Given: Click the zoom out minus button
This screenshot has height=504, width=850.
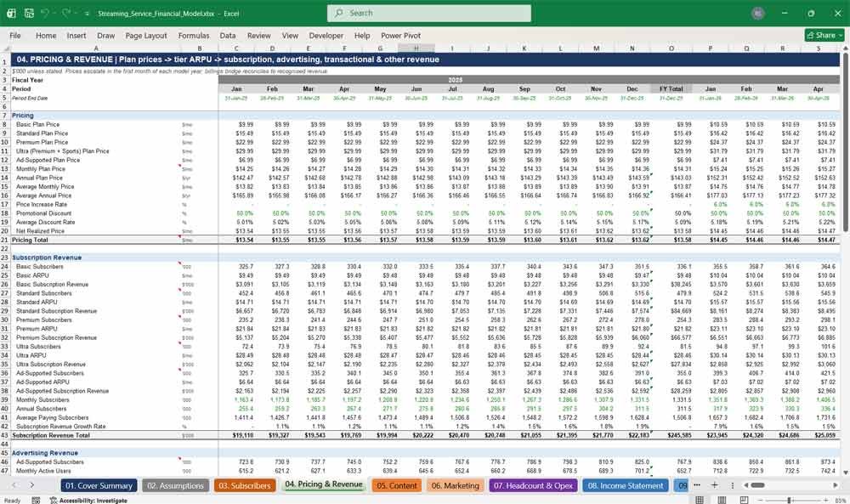Looking at the screenshot, I should point(759,500).
